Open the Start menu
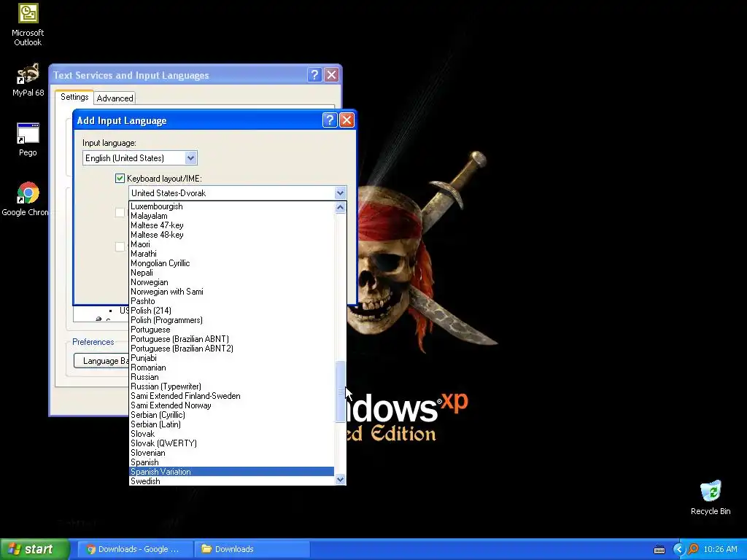This screenshot has width=747, height=560. click(35, 549)
